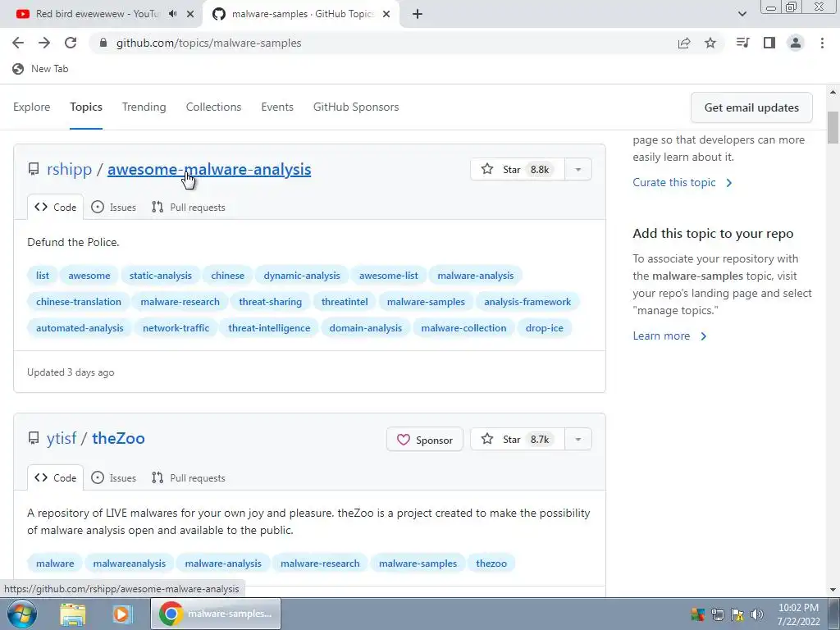Click the 'dynamic-analysis' topic tag
The height and width of the screenshot is (630, 840).
click(302, 276)
